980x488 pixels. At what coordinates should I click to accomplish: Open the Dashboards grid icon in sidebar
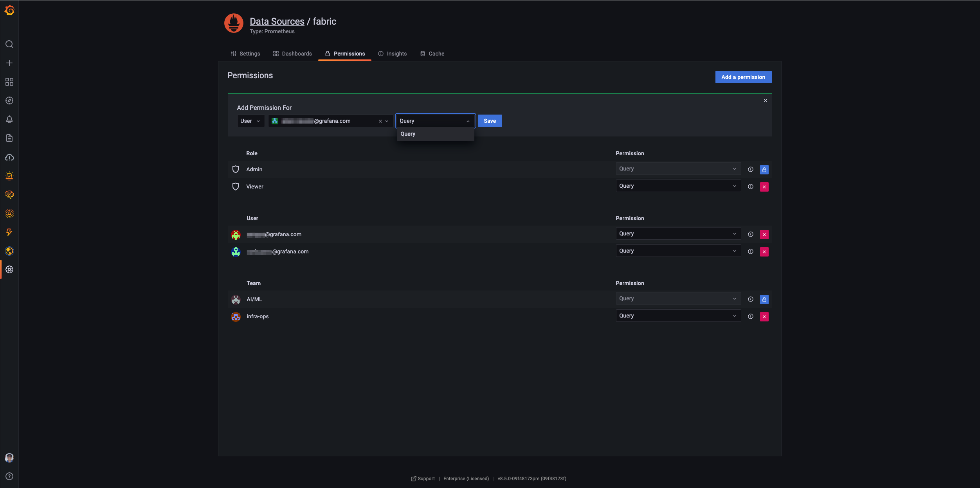[9, 82]
